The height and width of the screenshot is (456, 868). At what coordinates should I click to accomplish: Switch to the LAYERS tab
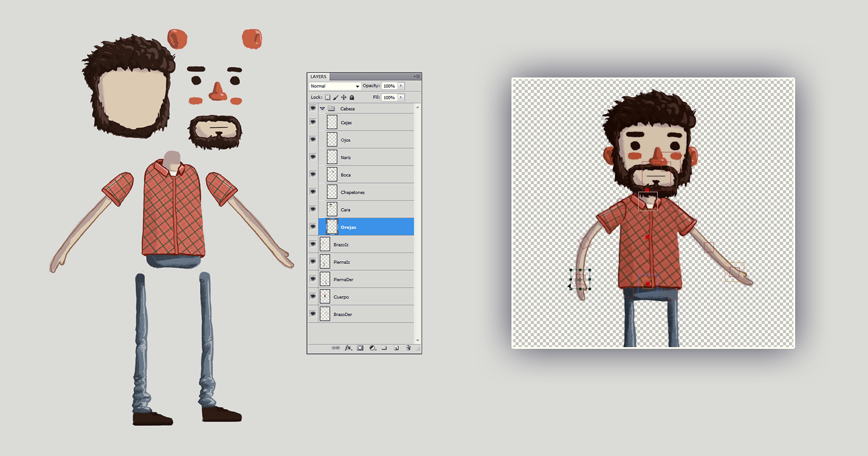coord(319,76)
